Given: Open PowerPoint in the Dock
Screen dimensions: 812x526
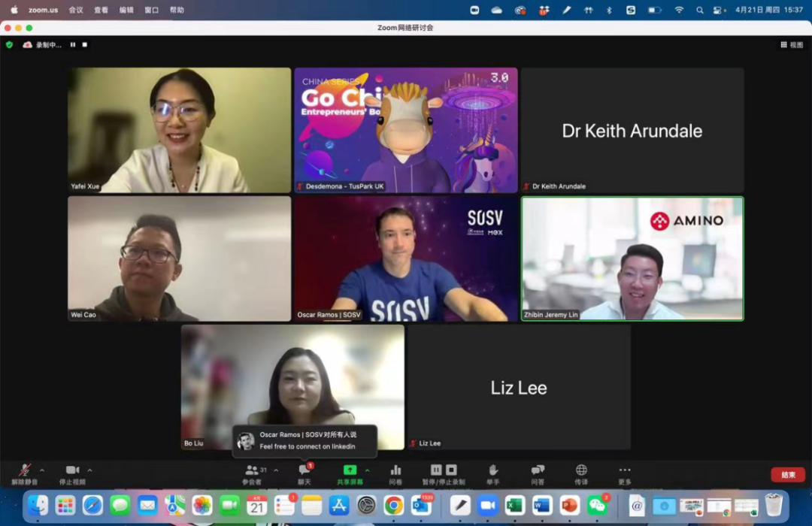Looking at the screenshot, I should pos(570,505).
